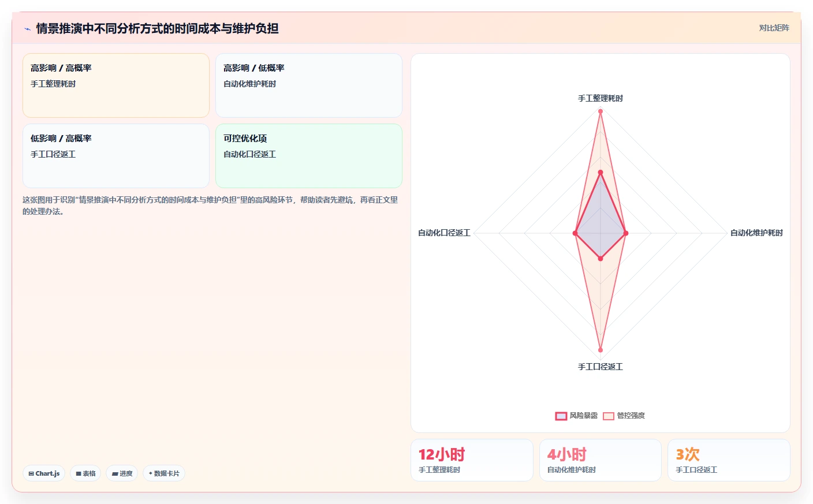
Task: Click the radar axis label 手工口径返工
Action: click(601, 367)
